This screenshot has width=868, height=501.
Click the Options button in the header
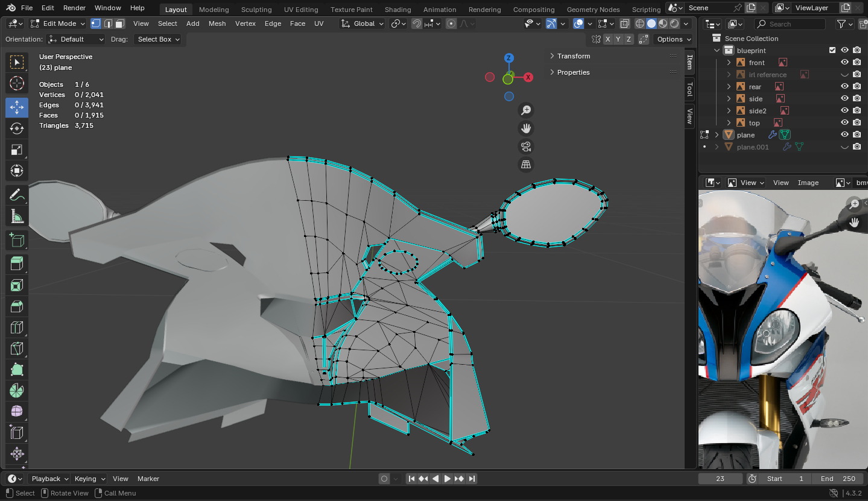[x=673, y=39]
